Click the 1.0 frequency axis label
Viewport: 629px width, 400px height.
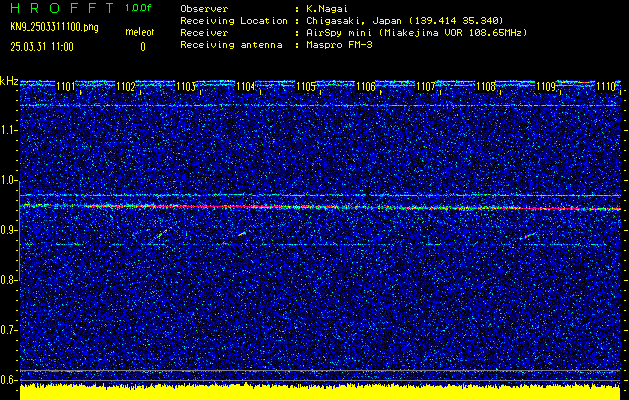(9, 180)
